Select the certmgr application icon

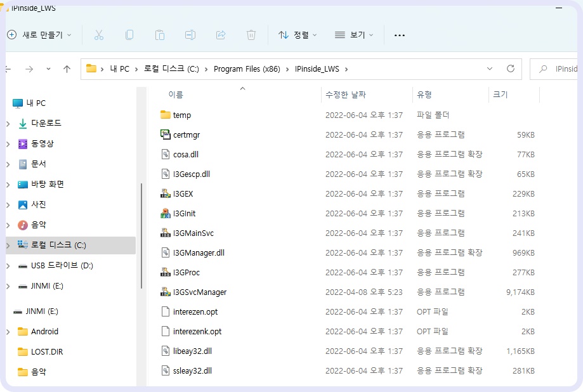point(165,134)
